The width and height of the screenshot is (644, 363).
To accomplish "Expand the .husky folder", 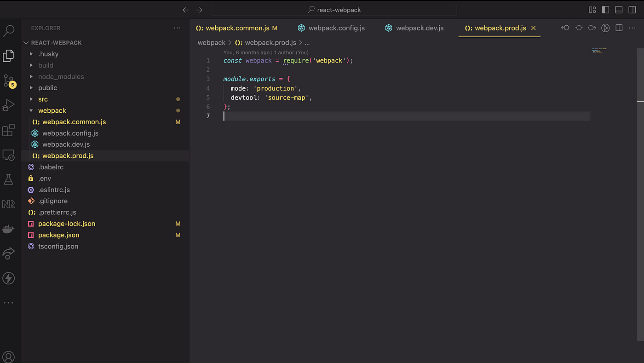I will pyautogui.click(x=105, y=54).
